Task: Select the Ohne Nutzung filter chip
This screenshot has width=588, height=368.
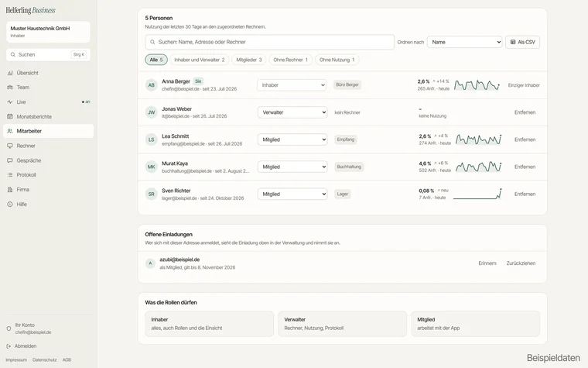Action: point(337,60)
